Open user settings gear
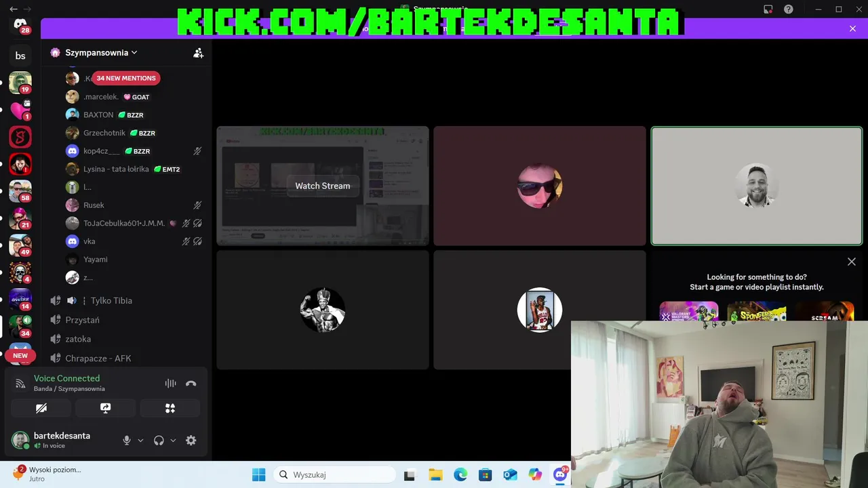The height and width of the screenshot is (488, 868). (191, 441)
